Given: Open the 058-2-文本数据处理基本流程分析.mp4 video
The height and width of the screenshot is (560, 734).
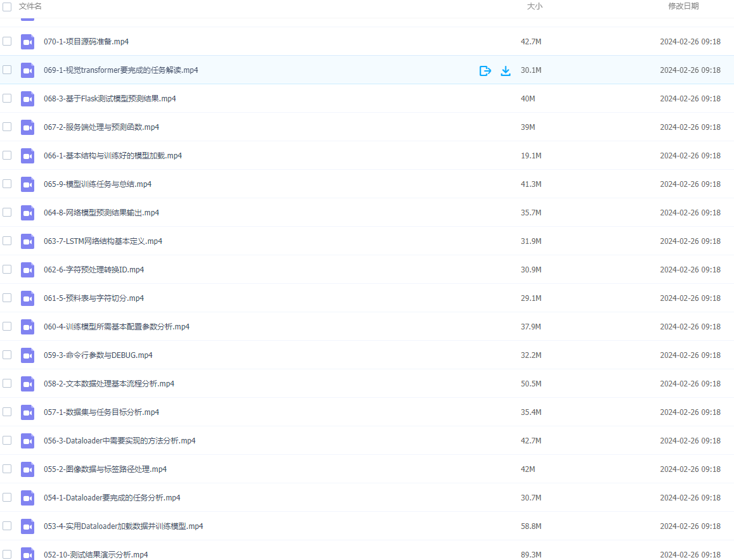Looking at the screenshot, I should (109, 384).
